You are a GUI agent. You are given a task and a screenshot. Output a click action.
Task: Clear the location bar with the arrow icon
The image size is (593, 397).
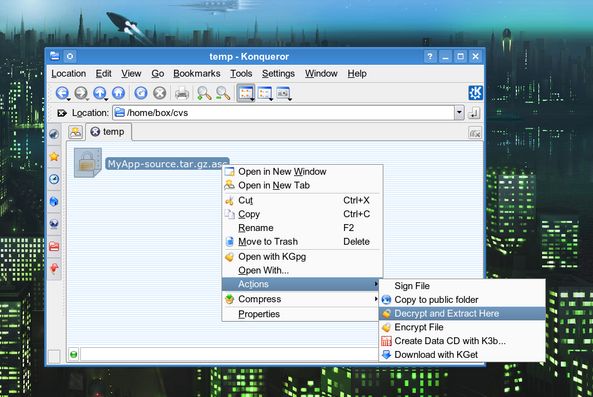coord(62,113)
